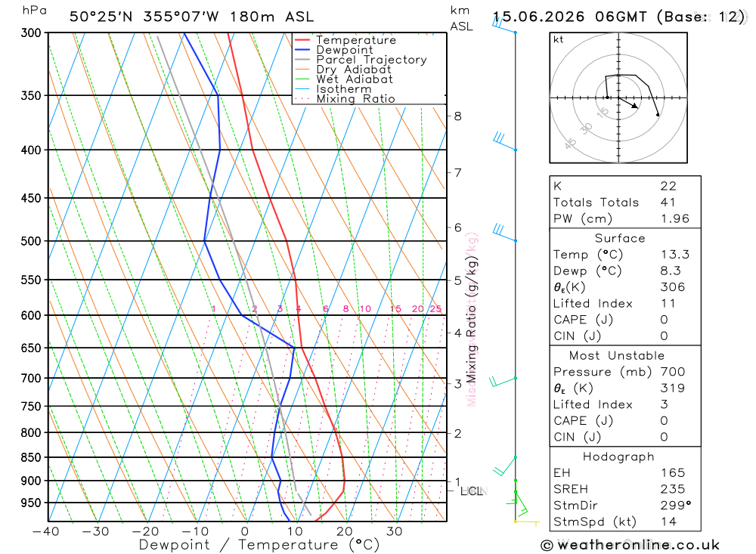Click the Isotherm legend entry
This screenshot has width=756, height=554.
click(333, 89)
